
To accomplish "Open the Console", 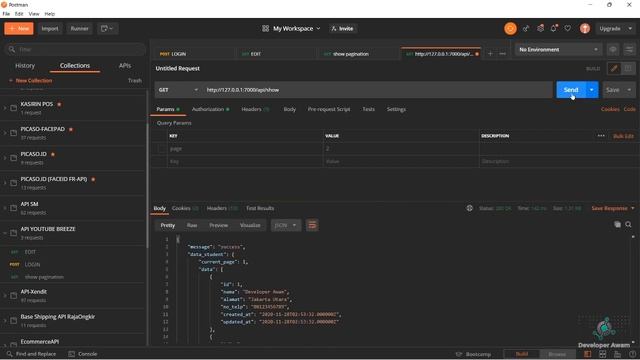I will [83, 354].
